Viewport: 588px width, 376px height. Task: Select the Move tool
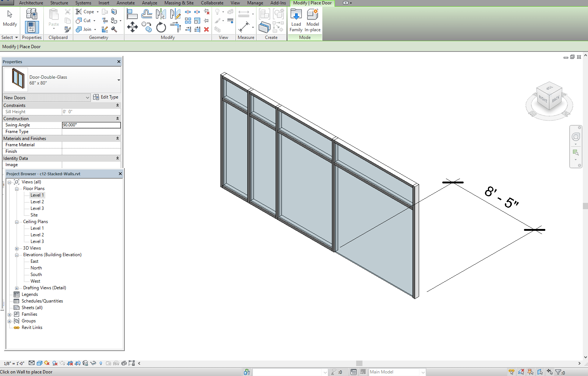pyautogui.click(x=132, y=27)
